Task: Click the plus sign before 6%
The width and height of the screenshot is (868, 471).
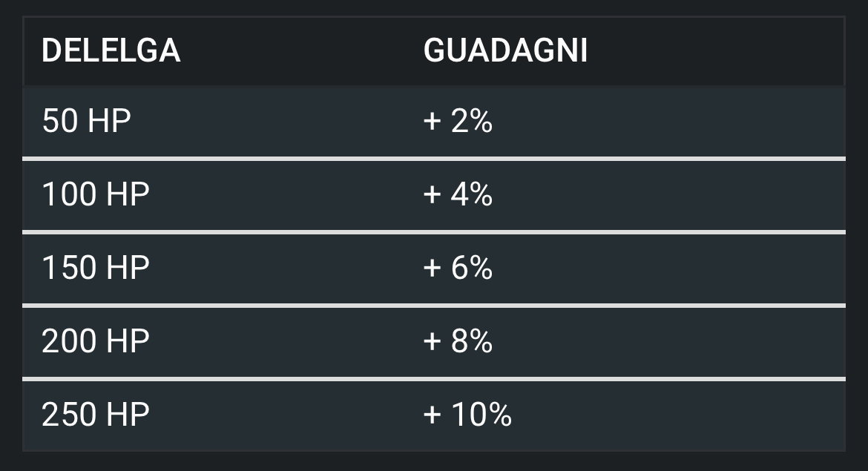Action: (x=433, y=268)
